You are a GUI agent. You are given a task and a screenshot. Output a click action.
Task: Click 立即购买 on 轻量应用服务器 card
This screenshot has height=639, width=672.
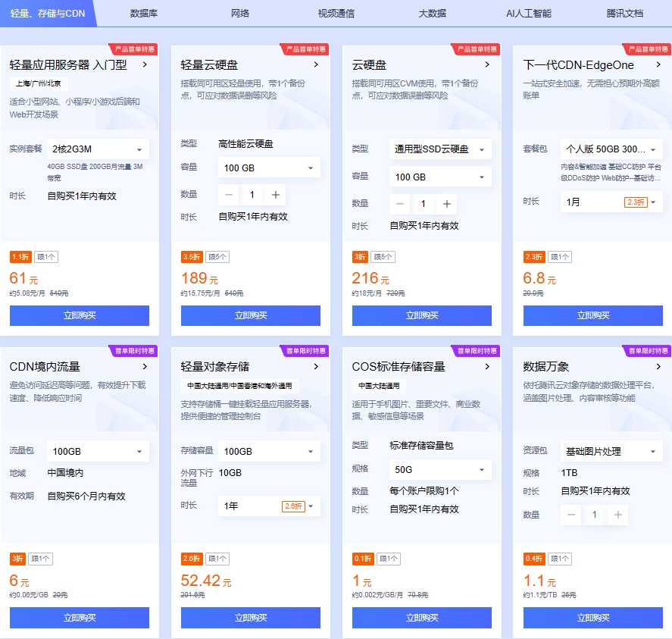80,315
